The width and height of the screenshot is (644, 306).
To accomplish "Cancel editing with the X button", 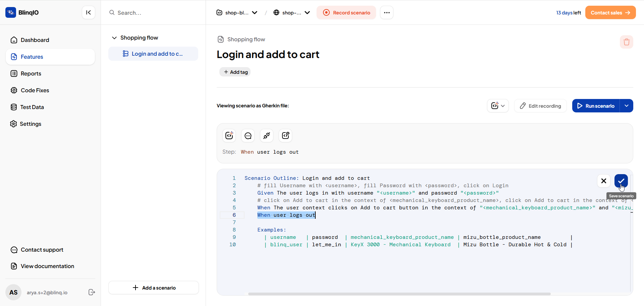I will (x=604, y=181).
